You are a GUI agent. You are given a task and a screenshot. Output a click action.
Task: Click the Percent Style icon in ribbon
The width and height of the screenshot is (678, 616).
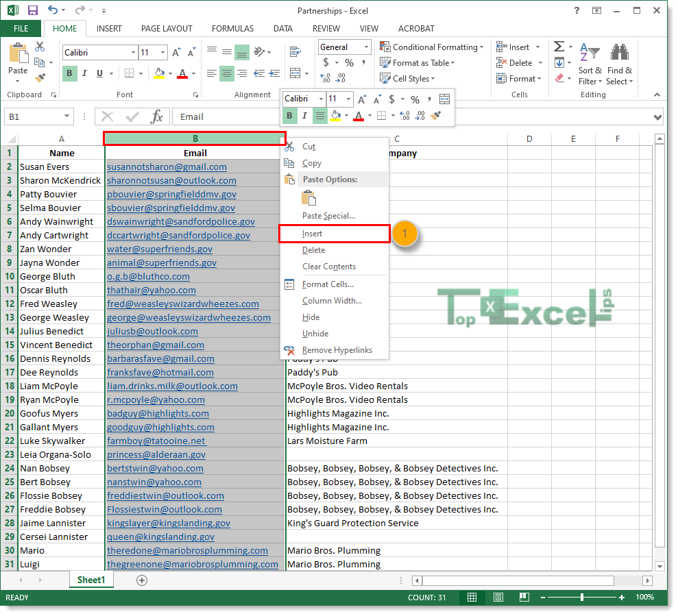[x=350, y=62]
